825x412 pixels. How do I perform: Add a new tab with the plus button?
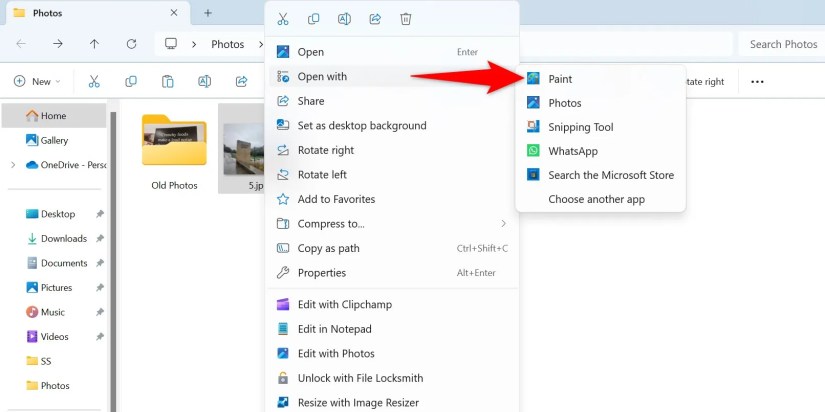pyautogui.click(x=208, y=13)
